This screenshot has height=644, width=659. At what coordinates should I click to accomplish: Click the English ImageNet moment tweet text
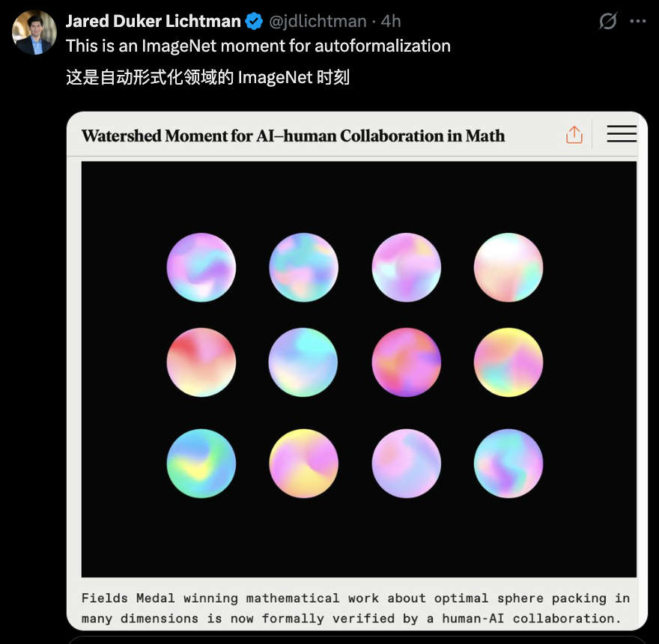click(x=258, y=46)
